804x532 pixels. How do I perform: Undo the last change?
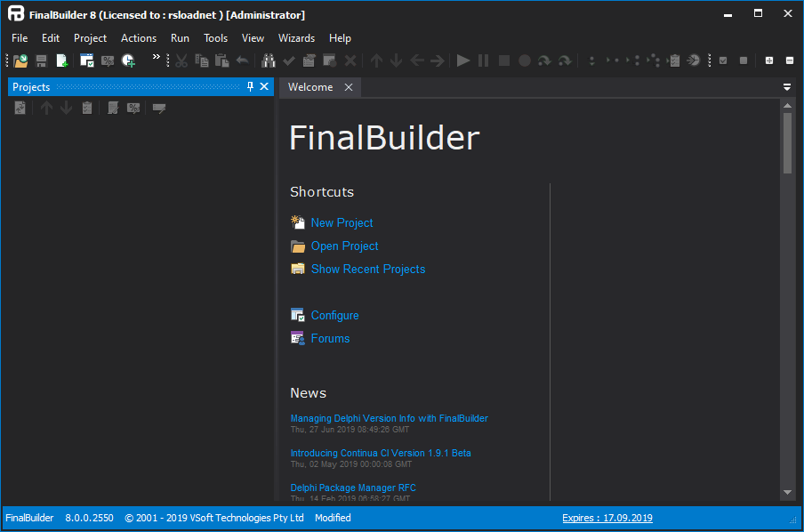[241, 60]
